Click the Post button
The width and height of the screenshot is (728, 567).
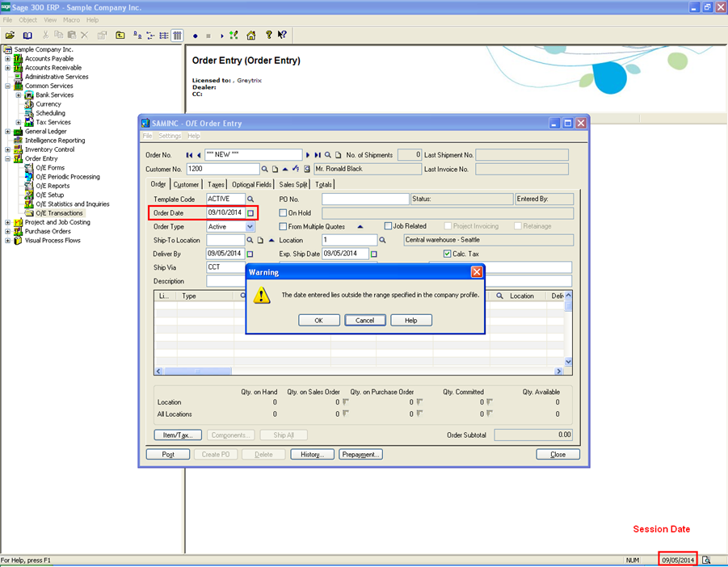point(168,454)
